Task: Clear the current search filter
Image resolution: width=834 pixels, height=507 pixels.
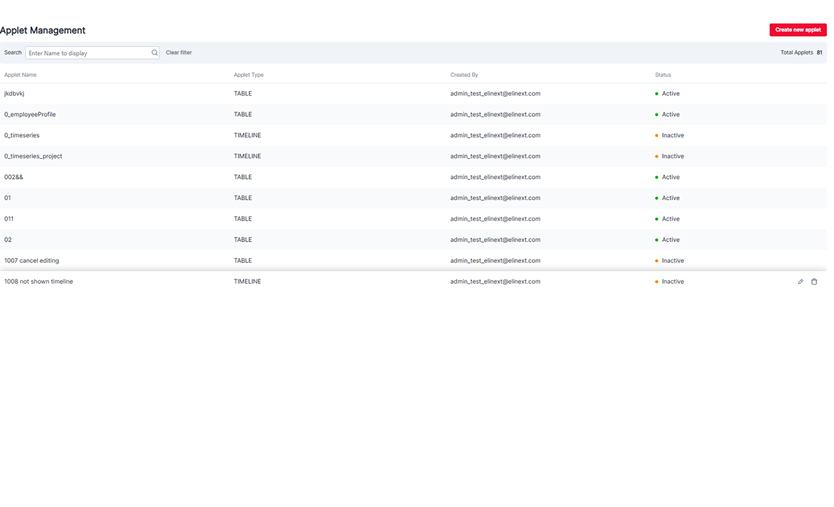Action: pyautogui.click(x=179, y=53)
